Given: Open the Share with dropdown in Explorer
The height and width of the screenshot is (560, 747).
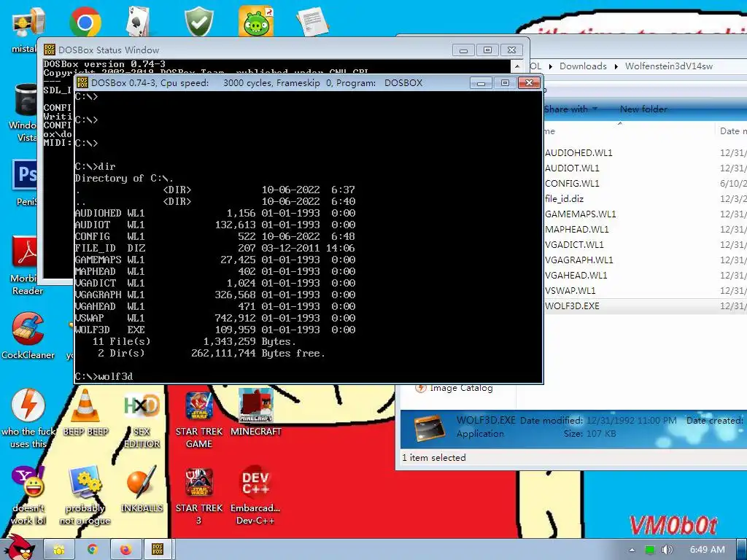Looking at the screenshot, I should coord(570,109).
